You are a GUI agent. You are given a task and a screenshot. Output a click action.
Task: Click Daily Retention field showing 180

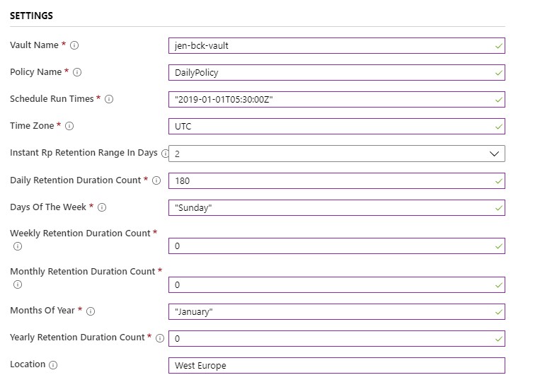(337, 180)
